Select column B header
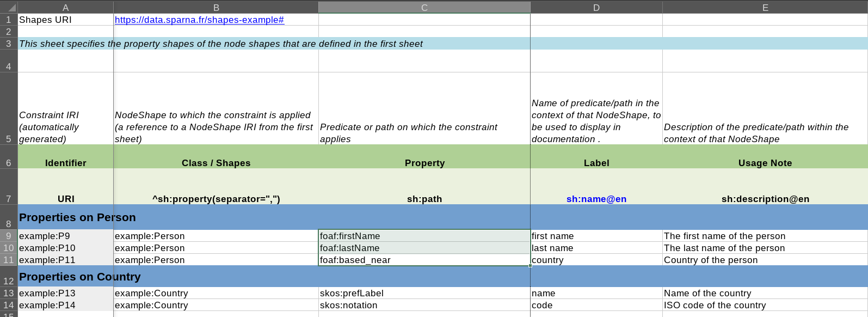Screen dimensions: 868x317 point(216,7)
